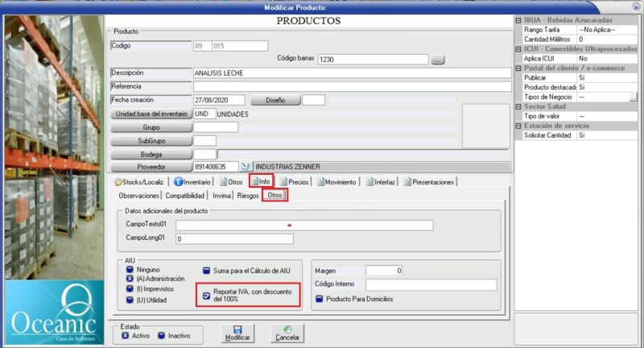Click the Cancelar button

(287, 332)
